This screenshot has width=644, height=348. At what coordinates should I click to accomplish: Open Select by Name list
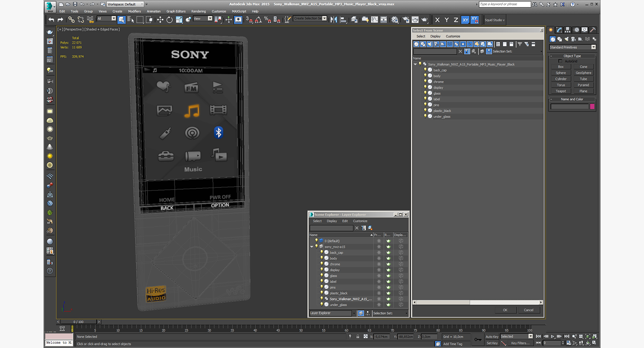pyautogui.click(x=131, y=20)
